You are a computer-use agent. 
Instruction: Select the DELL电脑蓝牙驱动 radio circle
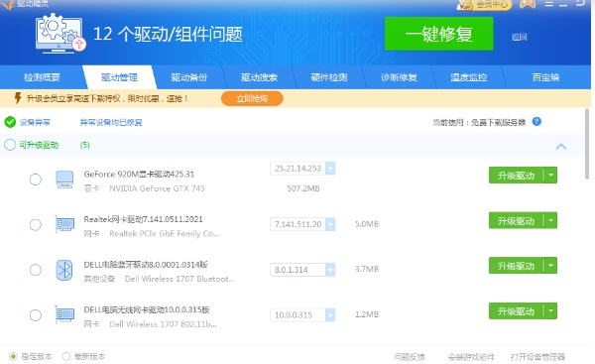(36, 270)
